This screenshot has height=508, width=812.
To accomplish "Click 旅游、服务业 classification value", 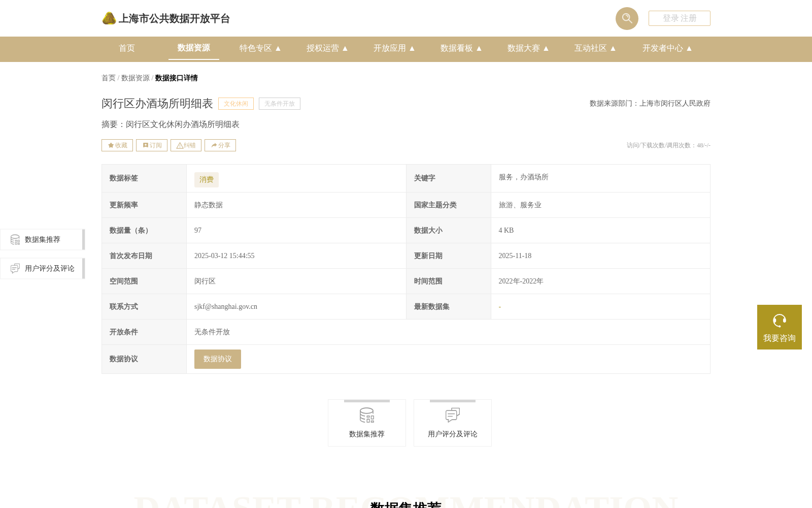I will 520,205.
